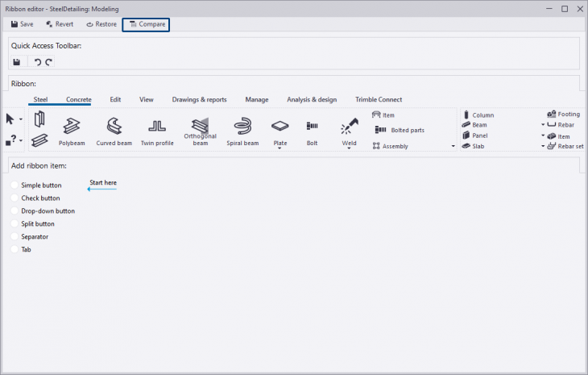Open the Manage ribbon tab
Image resolution: width=588 pixels, height=375 pixels.
point(257,99)
